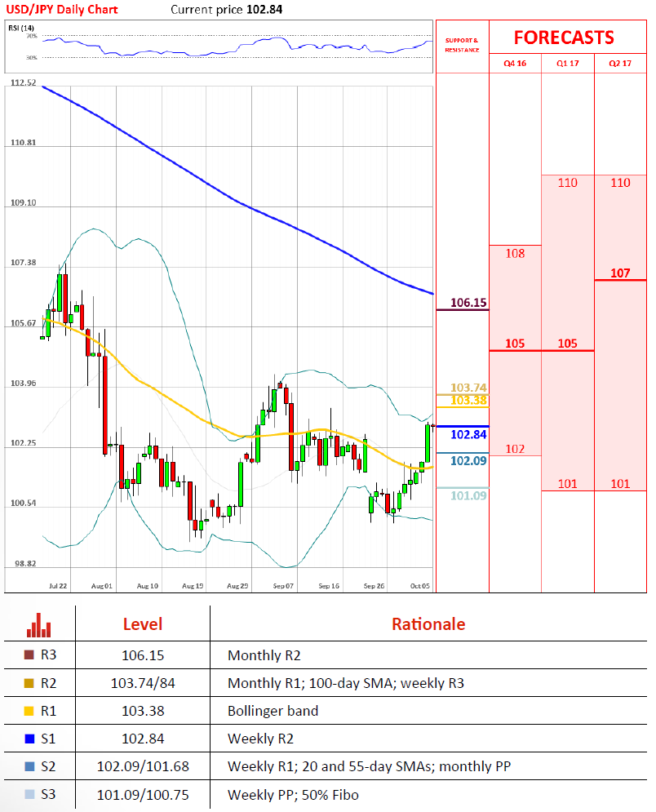Click the 98.82 price axis label
This screenshot has width=656, height=812.
[25, 563]
